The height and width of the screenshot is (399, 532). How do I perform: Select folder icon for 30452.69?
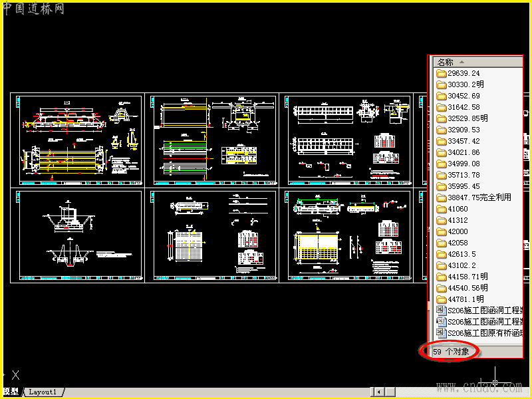441,96
